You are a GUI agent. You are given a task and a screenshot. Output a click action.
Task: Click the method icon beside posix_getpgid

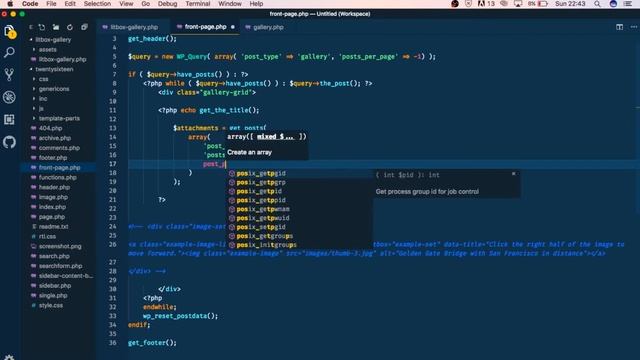tap(232, 173)
